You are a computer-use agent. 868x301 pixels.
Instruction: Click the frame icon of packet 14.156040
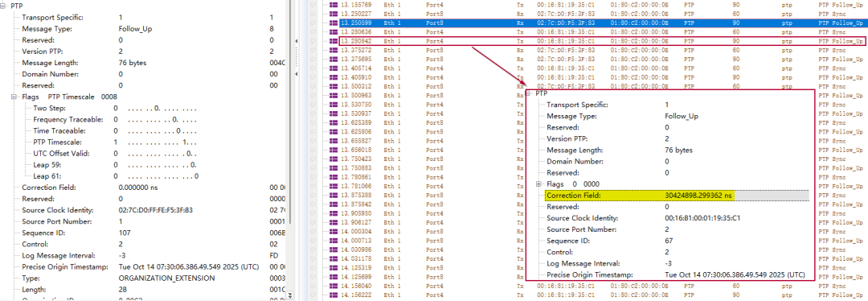coord(334,286)
